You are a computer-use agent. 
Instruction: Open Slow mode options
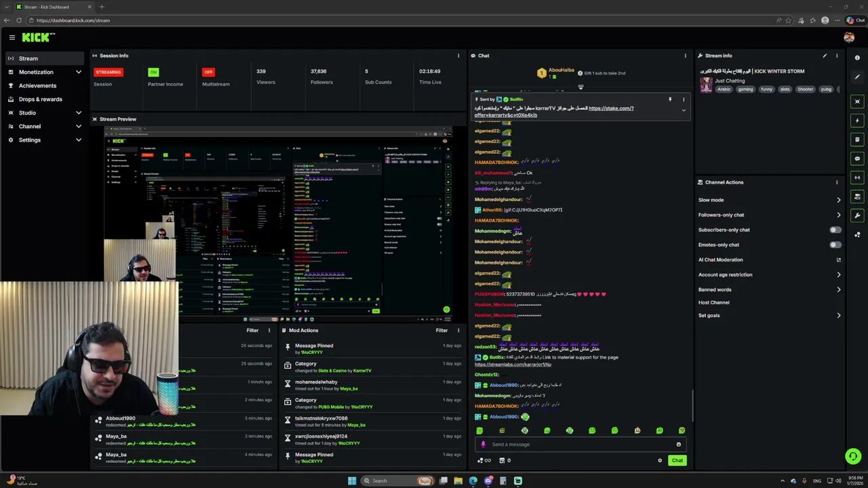point(770,200)
